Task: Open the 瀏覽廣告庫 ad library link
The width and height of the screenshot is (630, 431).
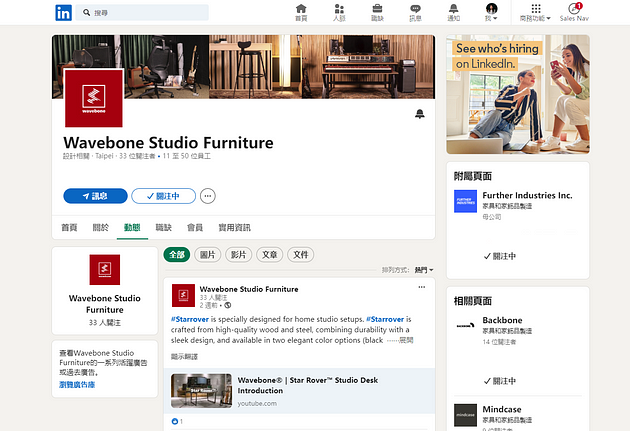Action: pyautogui.click(x=77, y=385)
